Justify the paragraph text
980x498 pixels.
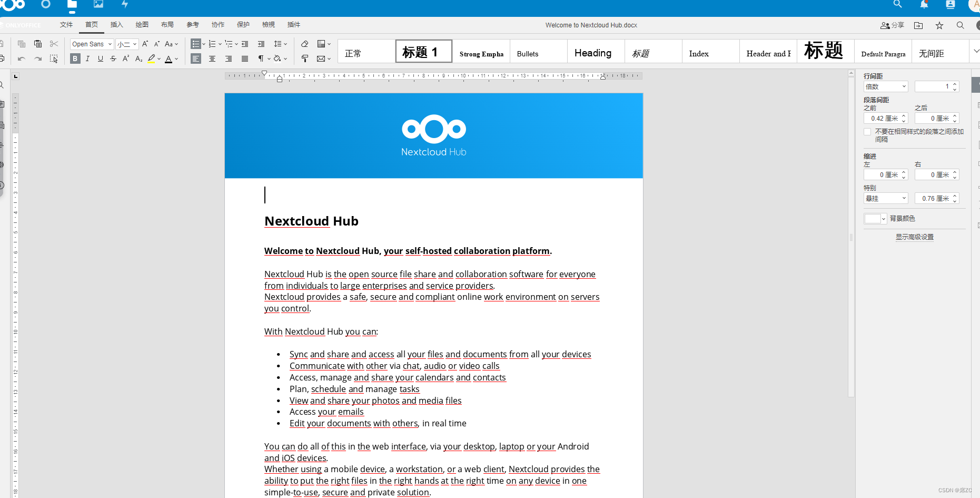point(245,59)
